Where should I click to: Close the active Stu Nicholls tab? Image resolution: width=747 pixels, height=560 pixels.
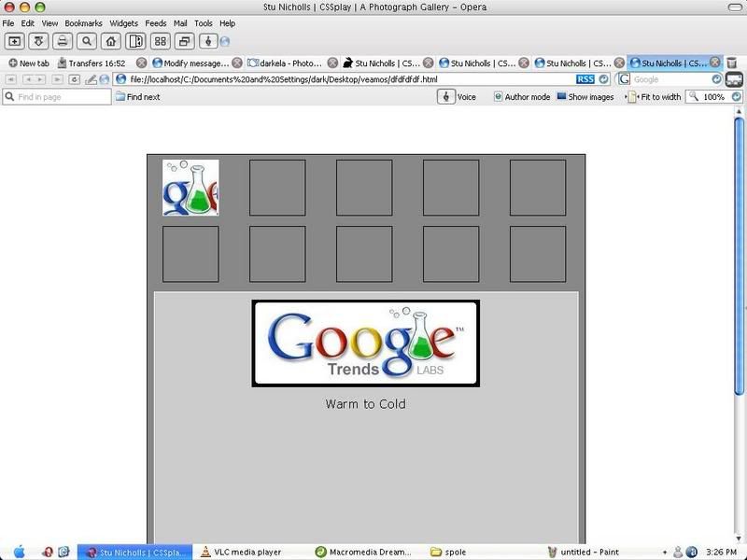click(x=715, y=63)
